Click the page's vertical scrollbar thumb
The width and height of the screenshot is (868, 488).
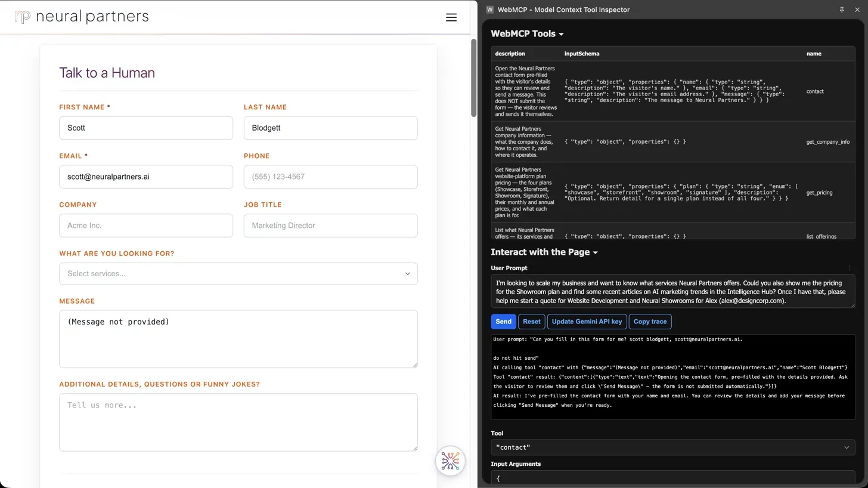point(474,78)
